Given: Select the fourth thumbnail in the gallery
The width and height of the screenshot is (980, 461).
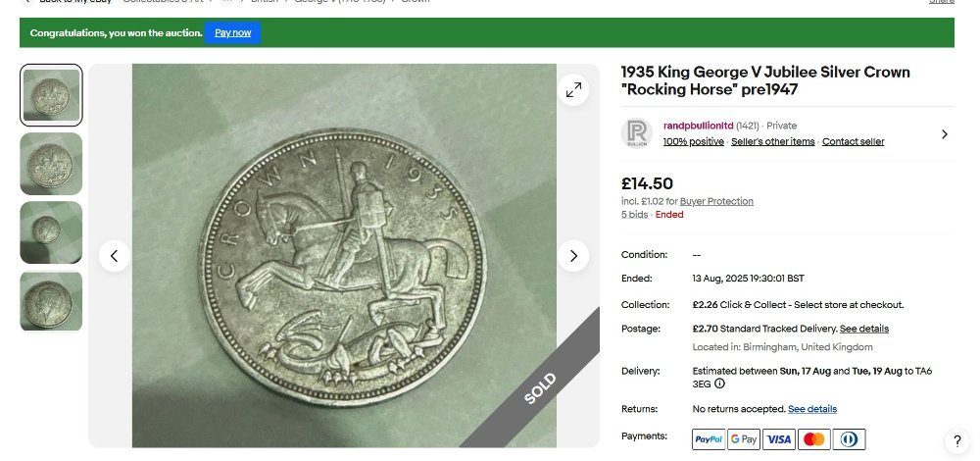Looking at the screenshot, I should click(51, 301).
